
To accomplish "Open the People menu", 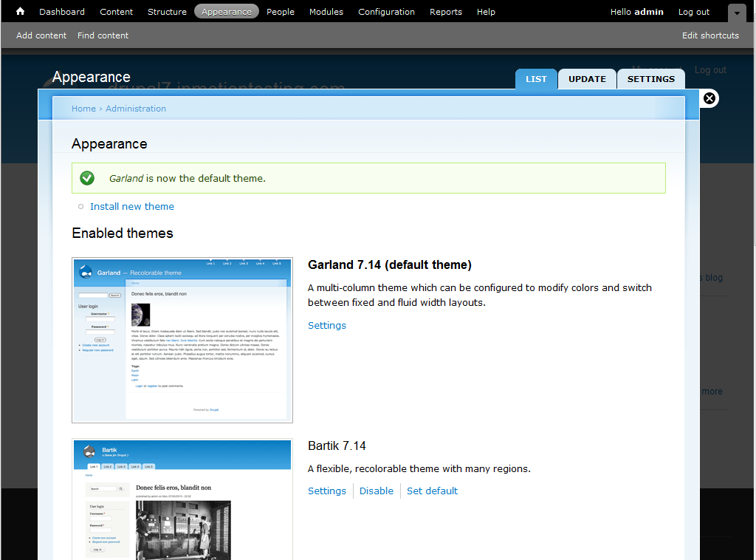I will click(280, 12).
